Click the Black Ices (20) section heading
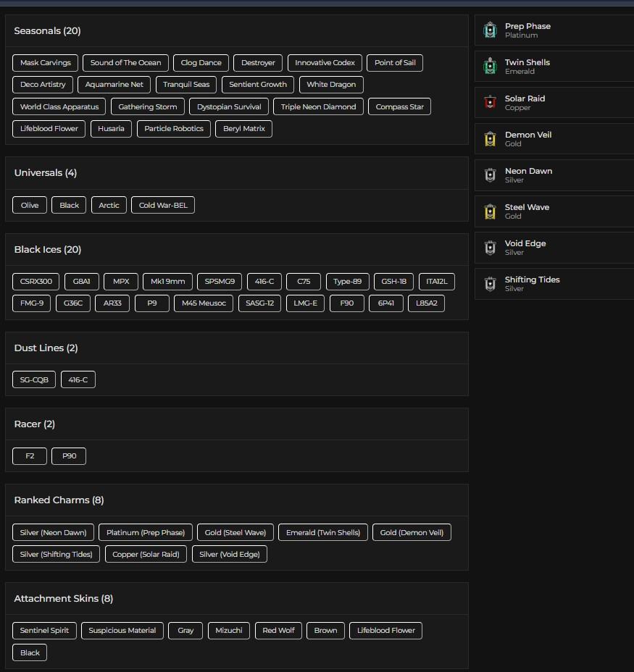Screen dimensions: 634x672 tap(48, 250)
